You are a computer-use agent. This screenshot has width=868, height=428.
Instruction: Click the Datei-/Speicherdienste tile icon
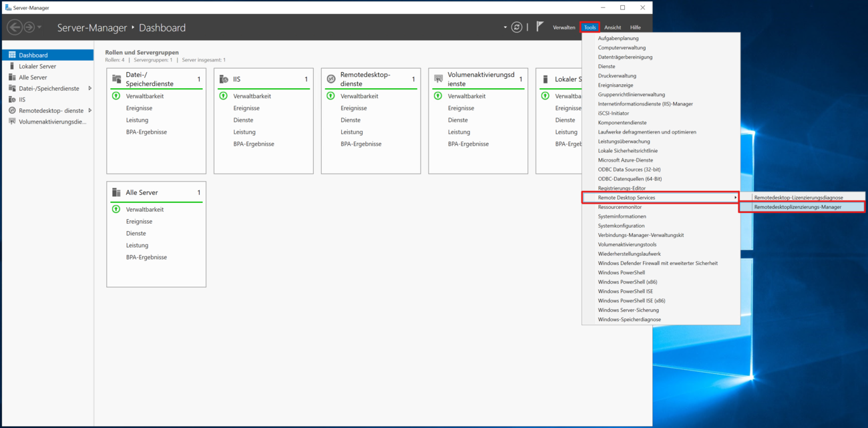click(x=116, y=79)
